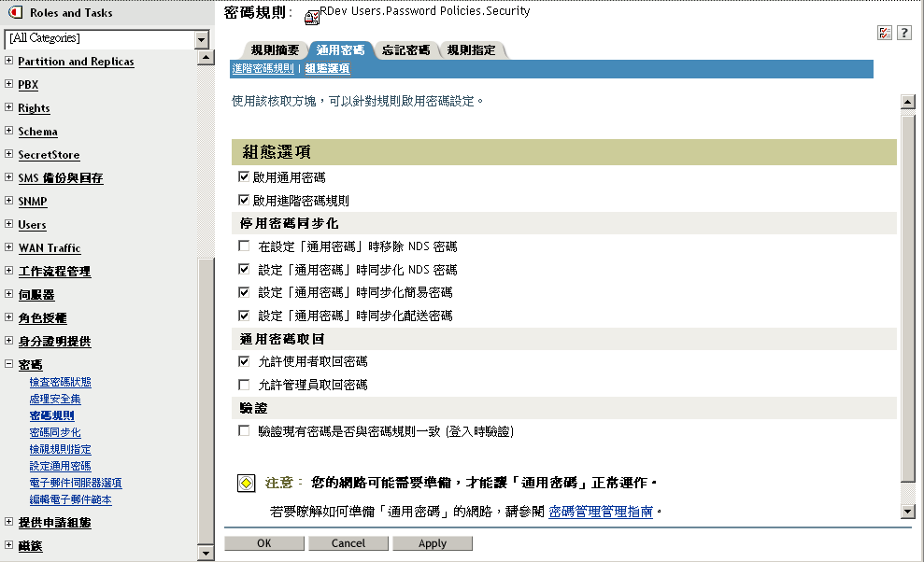Uncheck 設定「通用密碼」時同步化 NDS 密碼
924x562 pixels.
tap(244, 269)
